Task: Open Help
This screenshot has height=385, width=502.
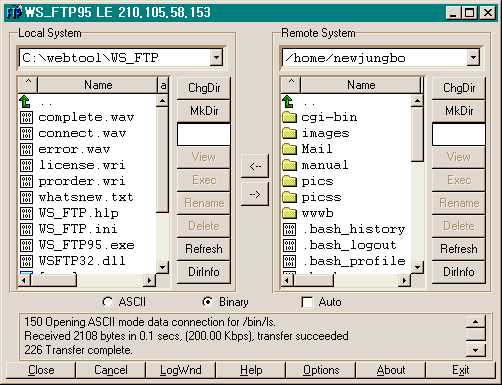Action: click(x=251, y=370)
